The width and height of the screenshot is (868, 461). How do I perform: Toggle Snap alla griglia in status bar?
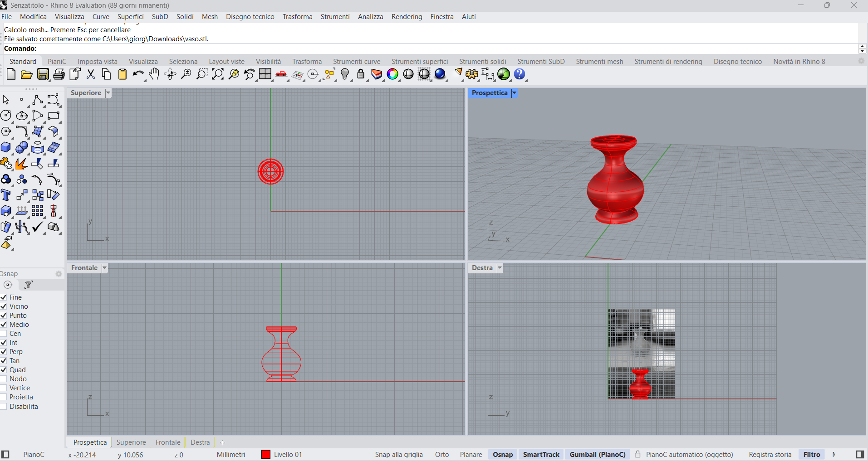(x=398, y=455)
